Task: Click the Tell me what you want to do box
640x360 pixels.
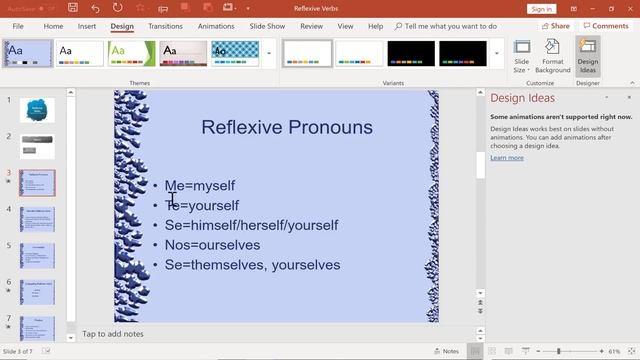Action: click(x=446, y=26)
